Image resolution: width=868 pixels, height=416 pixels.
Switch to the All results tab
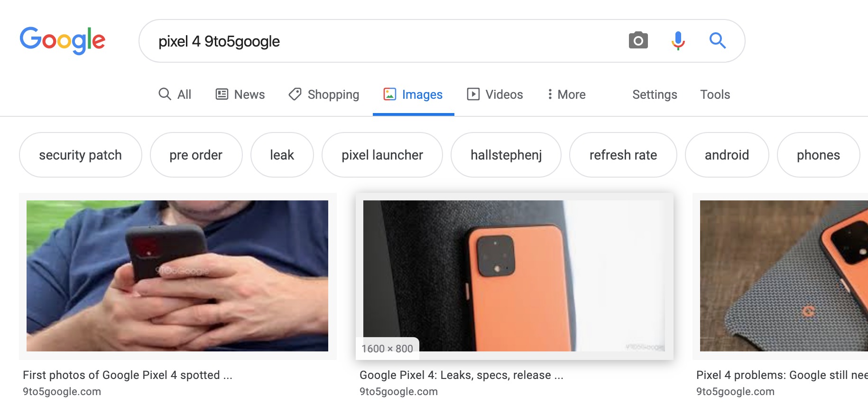coord(175,94)
